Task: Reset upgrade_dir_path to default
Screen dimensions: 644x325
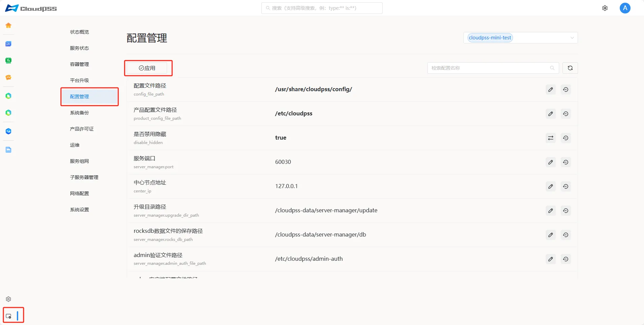Action: point(566,211)
